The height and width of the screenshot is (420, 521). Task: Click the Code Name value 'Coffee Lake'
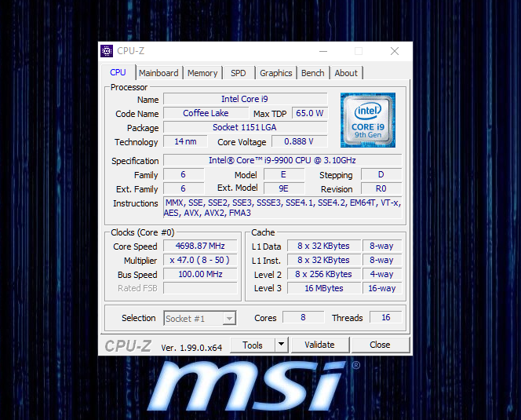click(x=206, y=113)
